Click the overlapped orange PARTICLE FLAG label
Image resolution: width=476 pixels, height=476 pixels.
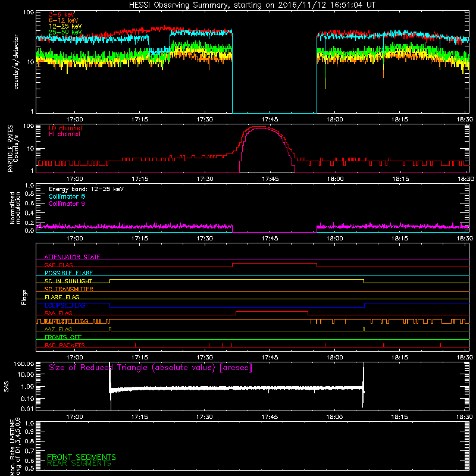pos(67,321)
